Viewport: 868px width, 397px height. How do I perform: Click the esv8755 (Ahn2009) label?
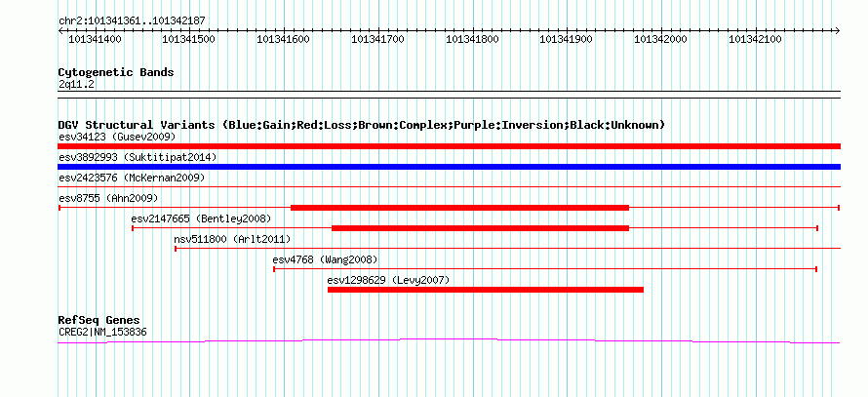(x=108, y=198)
